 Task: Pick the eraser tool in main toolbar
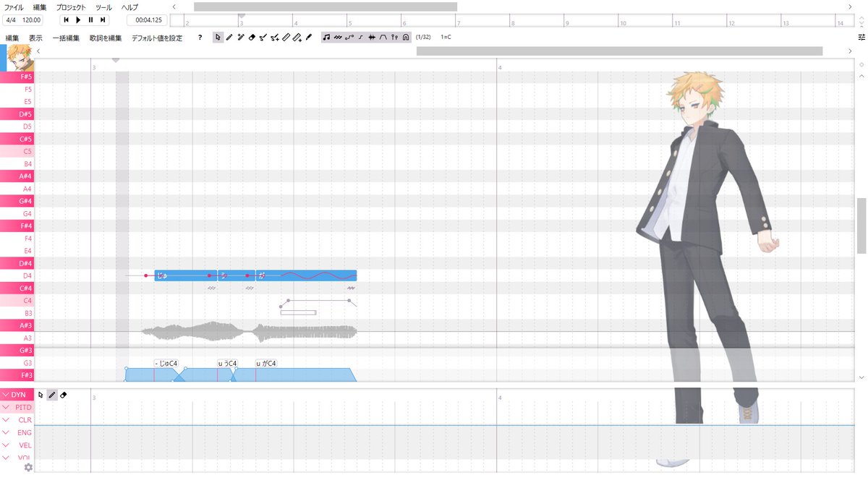tap(252, 37)
